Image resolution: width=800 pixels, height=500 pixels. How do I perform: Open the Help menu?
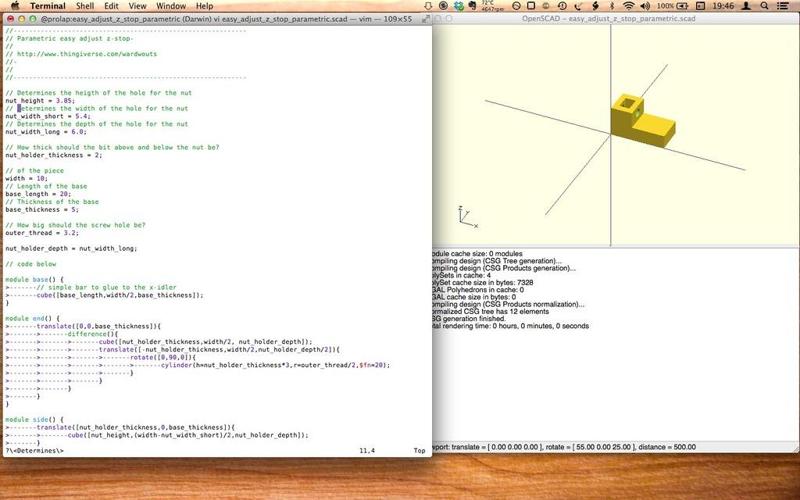point(205,6)
